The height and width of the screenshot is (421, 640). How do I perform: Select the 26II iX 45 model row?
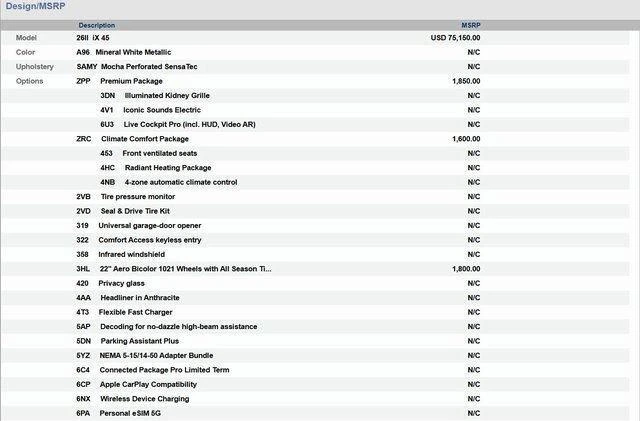[x=94, y=37]
